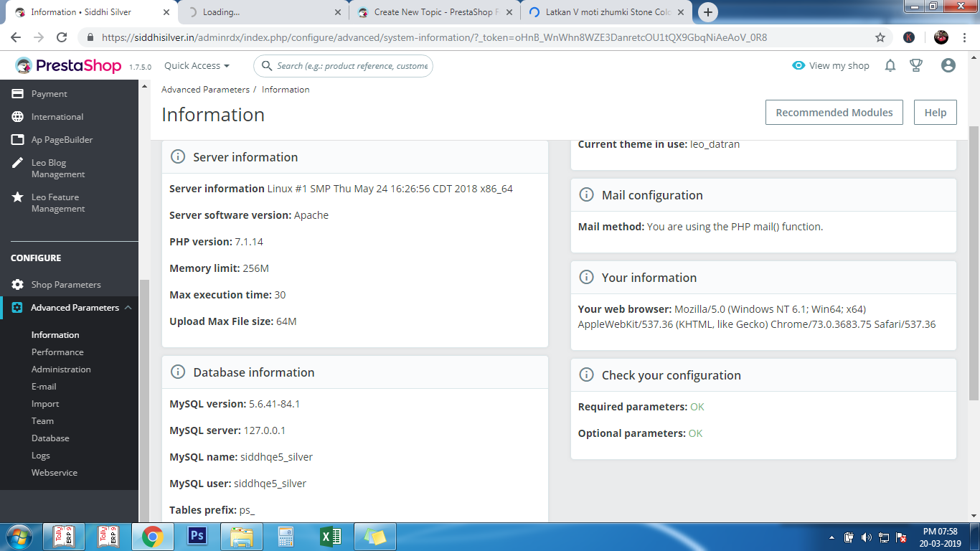Open the employee profile avatar icon
Image resolution: width=980 pixels, height=551 pixels.
(948, 65)
